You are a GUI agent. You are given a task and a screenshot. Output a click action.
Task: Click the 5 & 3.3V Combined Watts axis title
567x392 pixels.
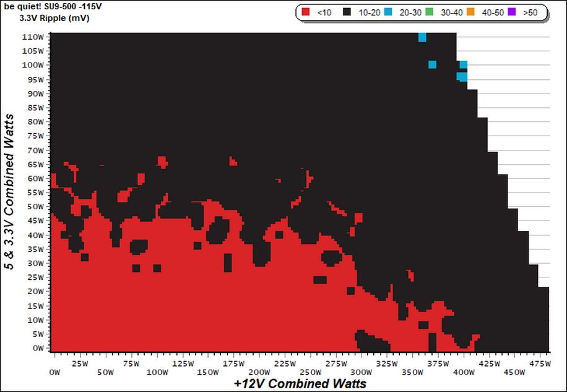pos(9,191)
